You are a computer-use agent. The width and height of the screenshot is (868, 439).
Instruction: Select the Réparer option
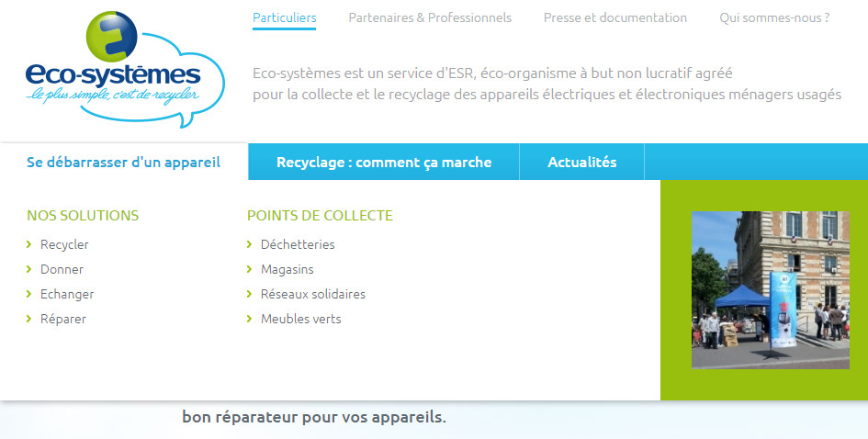[63, 320]
